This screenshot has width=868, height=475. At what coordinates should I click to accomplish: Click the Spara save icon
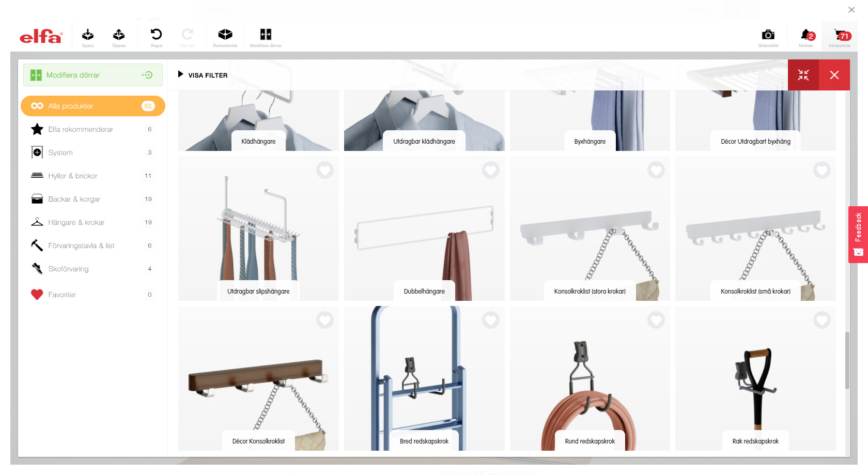[x=88, y=36]
